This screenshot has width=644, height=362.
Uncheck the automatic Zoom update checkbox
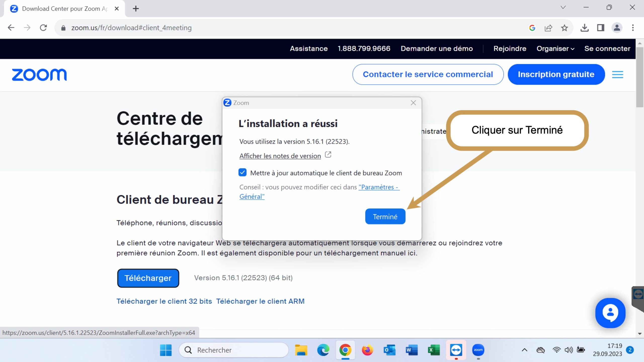242,172
